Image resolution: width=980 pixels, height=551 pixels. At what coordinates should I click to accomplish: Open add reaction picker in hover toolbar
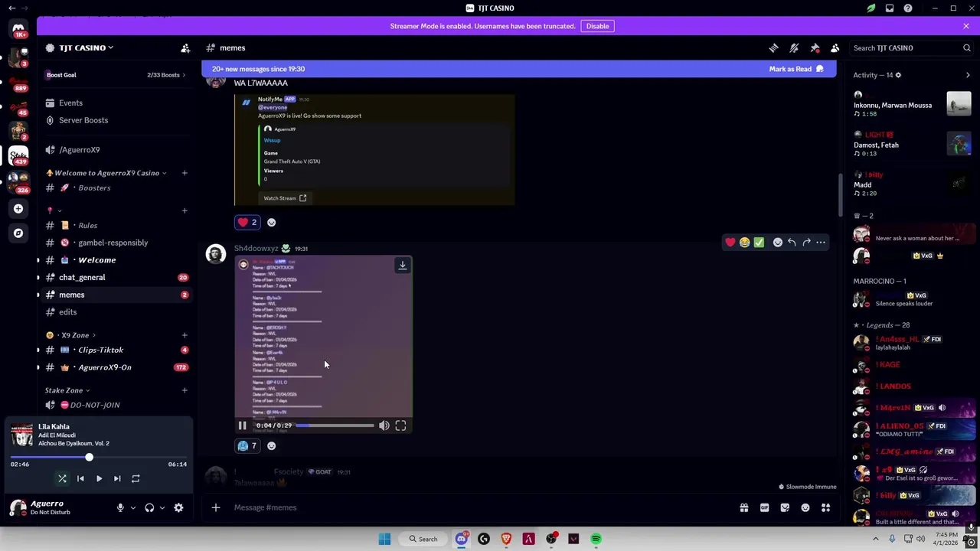pyautogui.click(x=778, y=243)
